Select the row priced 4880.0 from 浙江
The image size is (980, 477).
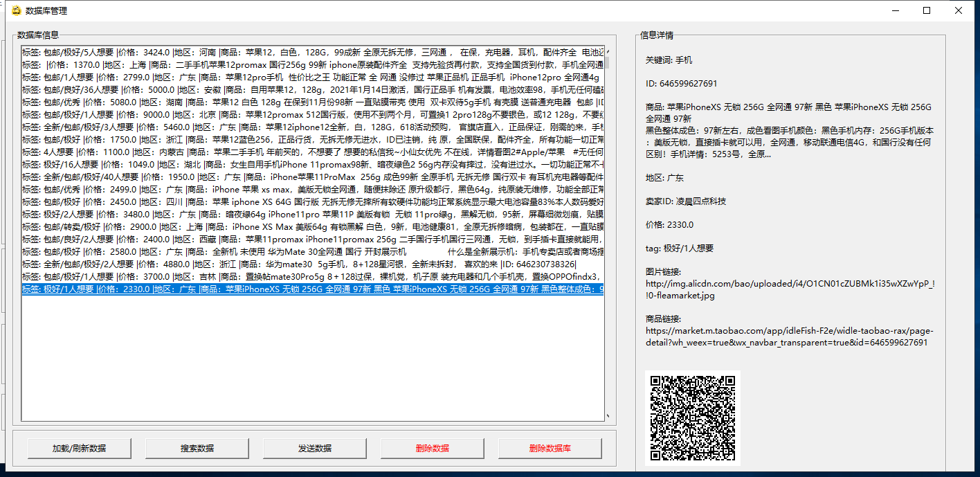click(313, 264)
